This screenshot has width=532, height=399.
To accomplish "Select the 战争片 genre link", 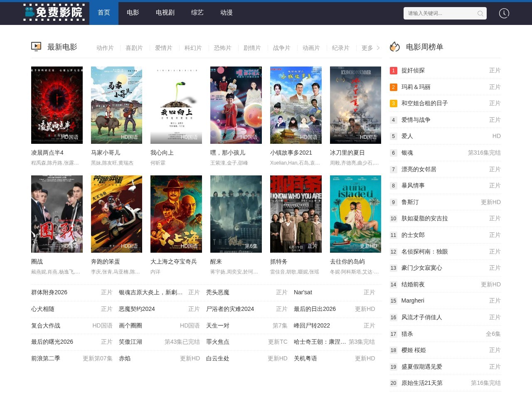I will pos(282,48).
